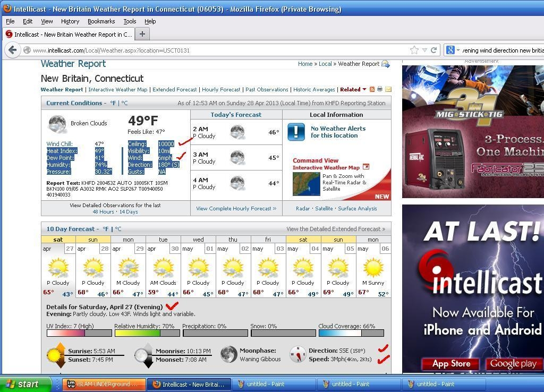
Task: Open the Command View pop-out icon
Action: click(365, 167)
